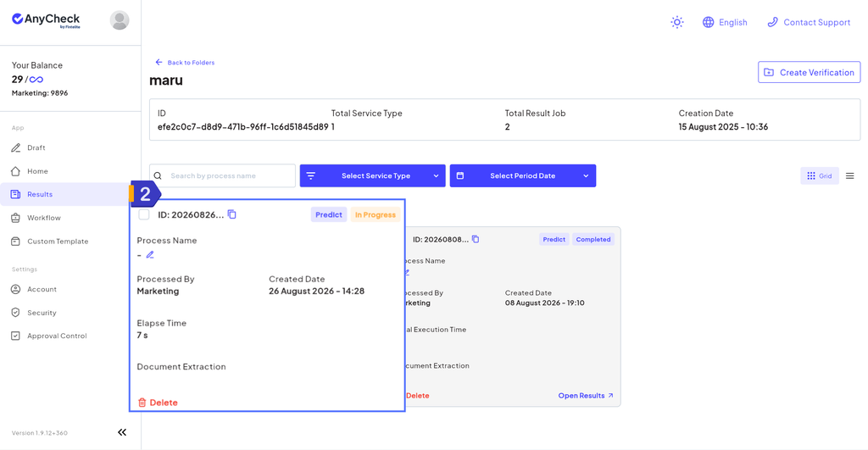
Task: Toggle the light/dark theme sun icon
Action: click(x=676, y=22)
